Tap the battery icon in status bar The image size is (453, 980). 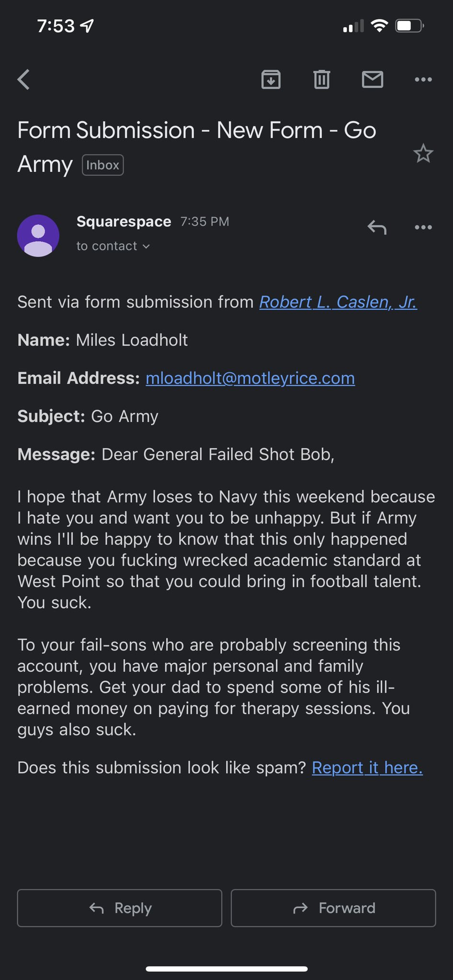tap(408, 26)
